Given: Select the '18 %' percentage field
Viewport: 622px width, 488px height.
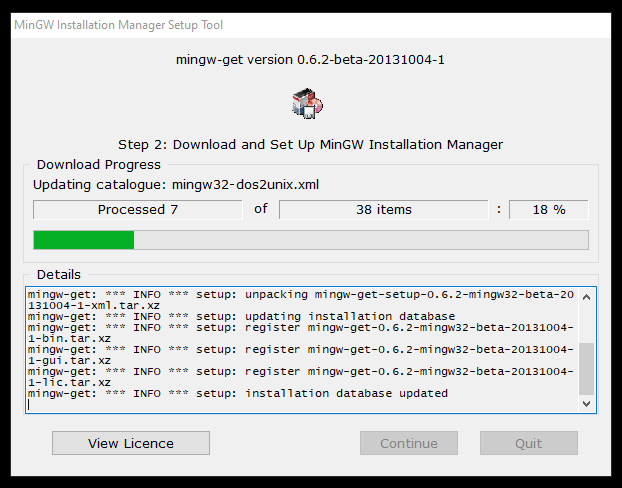Looking at the screenshot, I should 549,209.
